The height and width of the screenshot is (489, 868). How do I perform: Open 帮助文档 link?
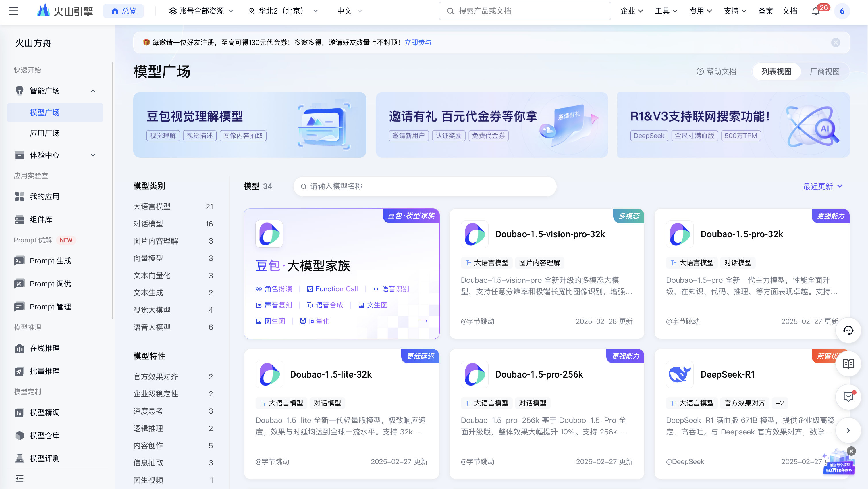(716, 72)
